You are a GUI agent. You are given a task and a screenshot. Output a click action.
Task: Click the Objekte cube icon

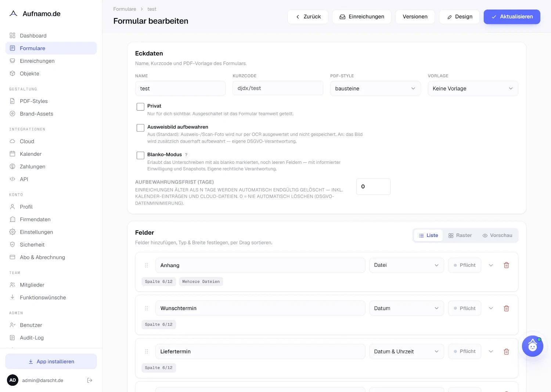[x=12, y=73]
